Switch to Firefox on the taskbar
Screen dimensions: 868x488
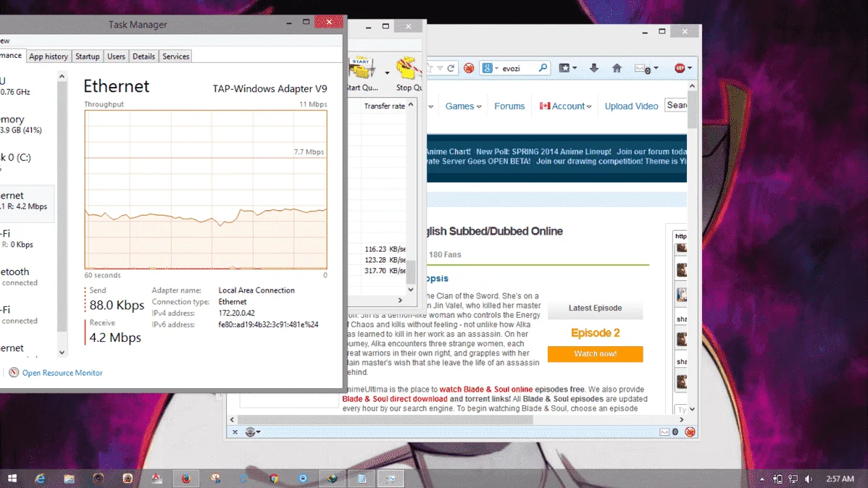click(186, 479)
